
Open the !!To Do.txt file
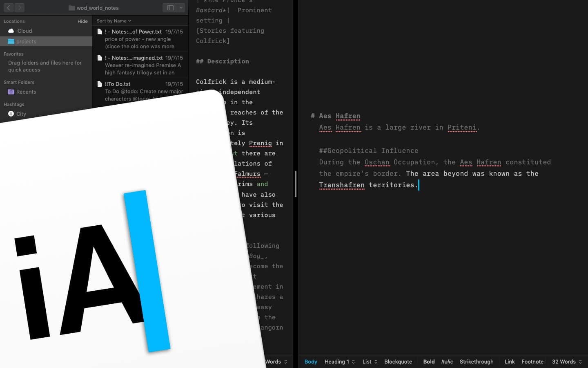[x=140, y=91]
